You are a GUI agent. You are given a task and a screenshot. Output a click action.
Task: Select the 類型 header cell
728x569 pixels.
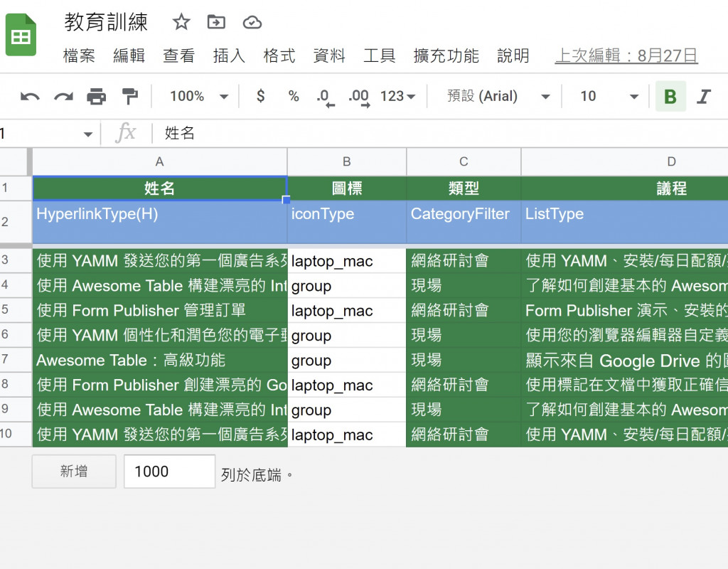(x=464, y=188)
